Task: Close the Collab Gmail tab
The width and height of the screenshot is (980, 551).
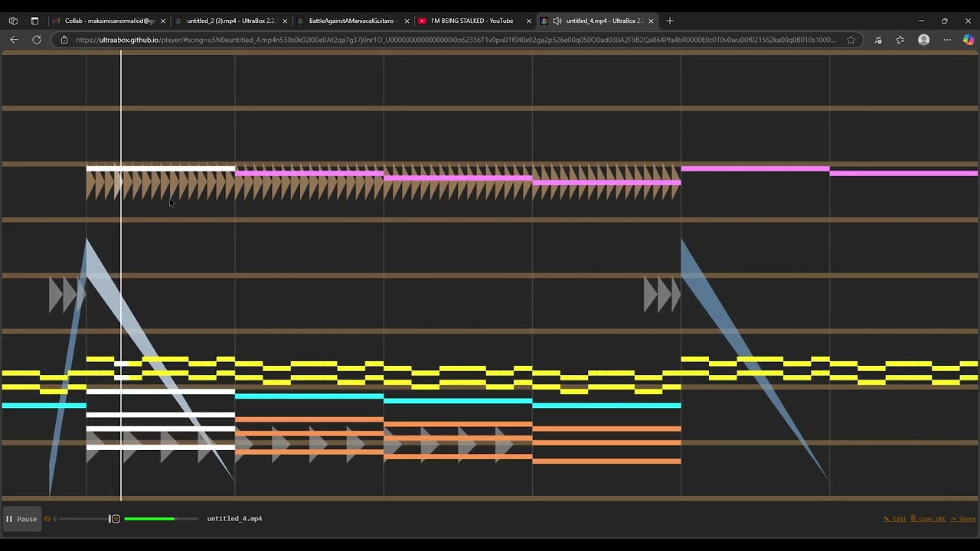Action: (x=163, y=21)
